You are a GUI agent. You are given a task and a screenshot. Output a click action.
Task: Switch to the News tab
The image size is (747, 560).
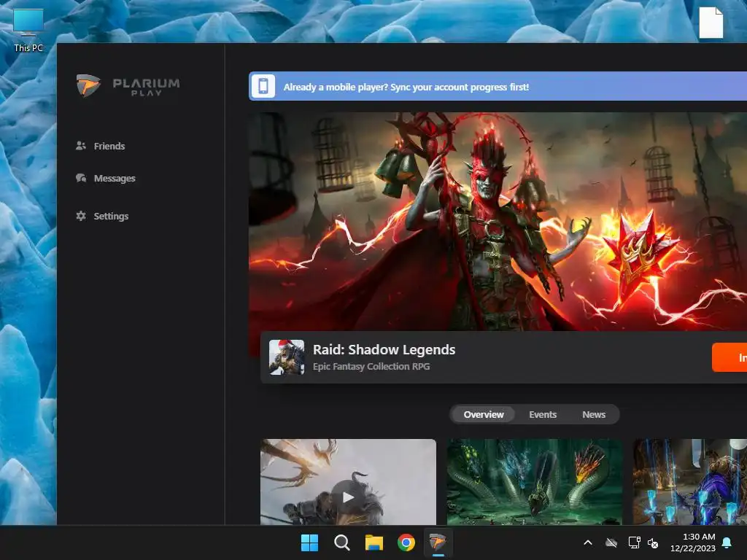(594, 414)
